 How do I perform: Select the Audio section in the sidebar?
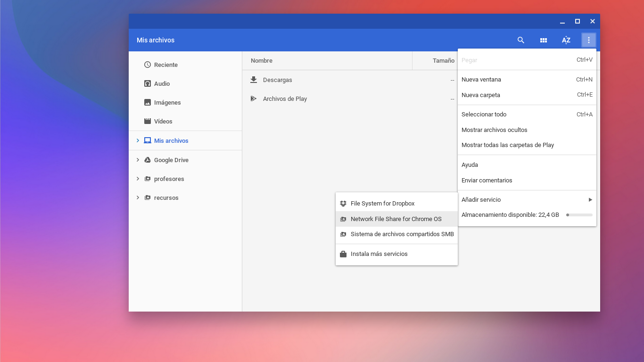(x=163, y=83)
